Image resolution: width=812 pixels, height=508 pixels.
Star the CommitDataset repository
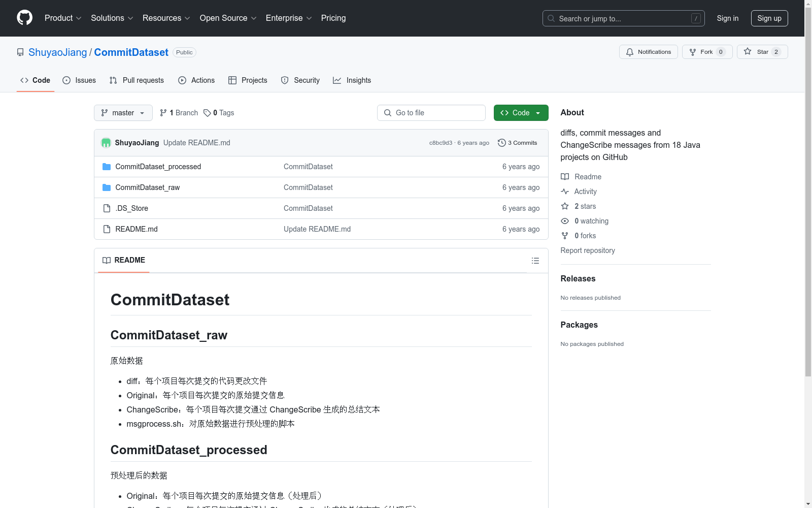762,52
